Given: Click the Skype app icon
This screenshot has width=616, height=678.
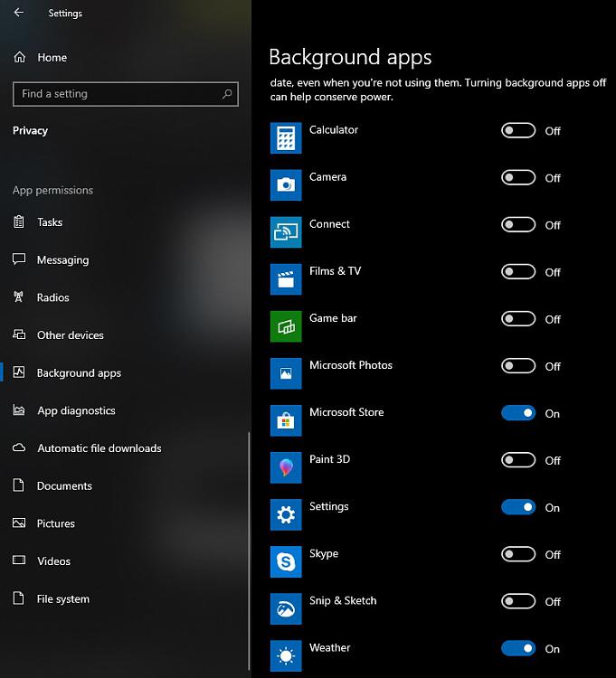Looking at the screenshot, I should [286, 562].
